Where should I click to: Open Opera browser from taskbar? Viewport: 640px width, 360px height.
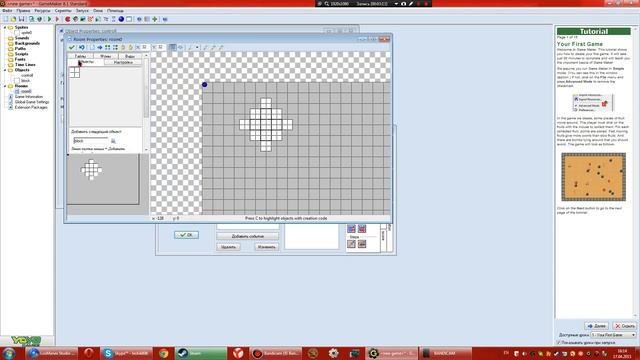[x=88, y=353]
